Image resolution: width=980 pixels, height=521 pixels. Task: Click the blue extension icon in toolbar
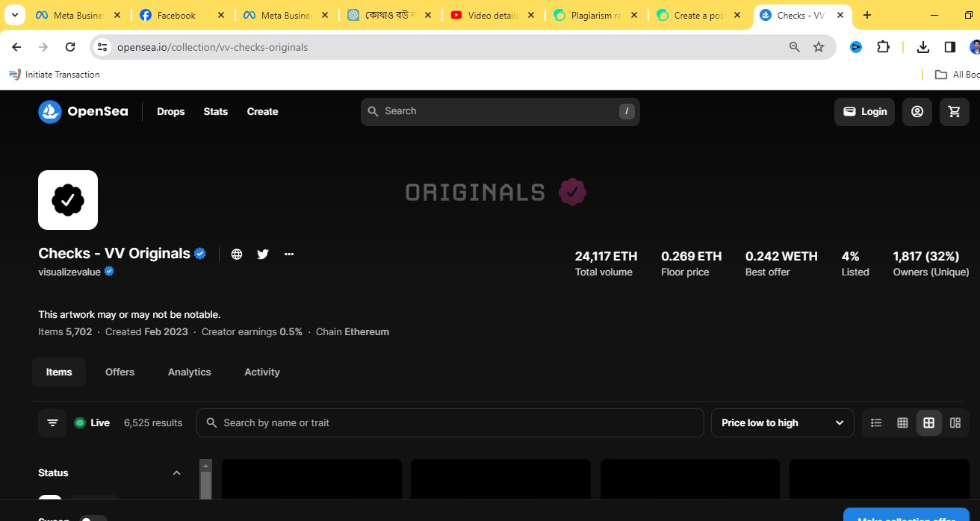(856, 47)
